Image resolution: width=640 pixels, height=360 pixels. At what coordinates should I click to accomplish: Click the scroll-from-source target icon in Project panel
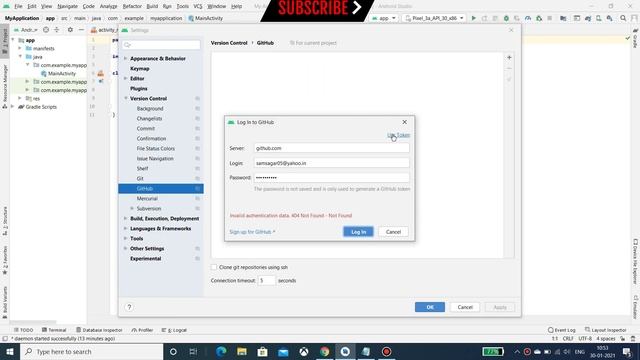46,30
